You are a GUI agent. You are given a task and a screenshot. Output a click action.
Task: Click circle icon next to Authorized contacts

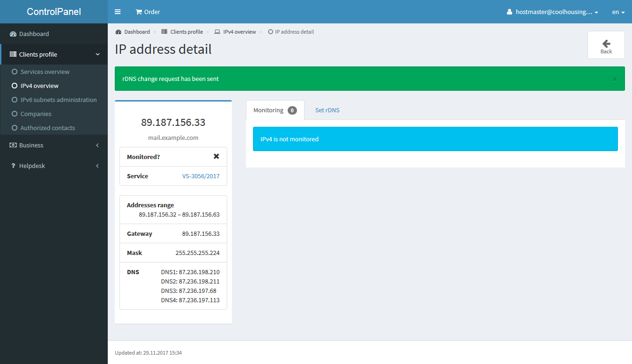point(15,128)
